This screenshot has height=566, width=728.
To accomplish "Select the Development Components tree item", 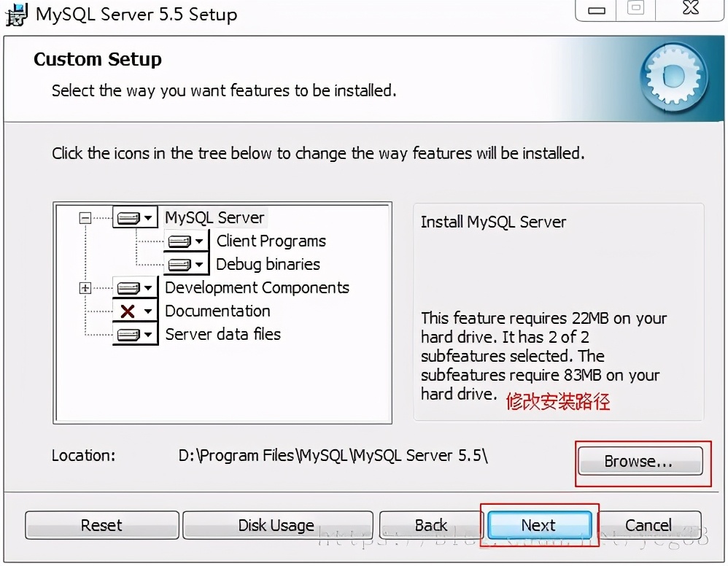I will coord(257,288).
